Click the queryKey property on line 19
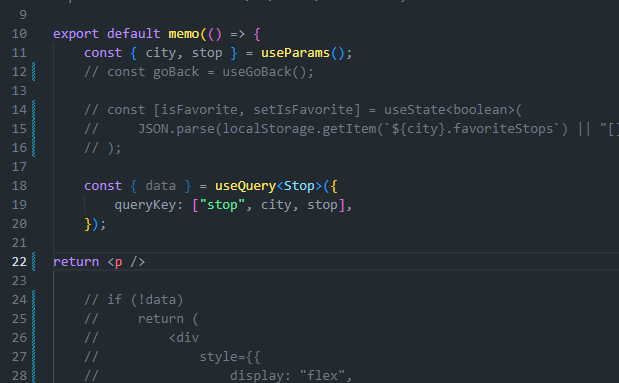This screenshot has height=383, width=619. tap(145, 205)
